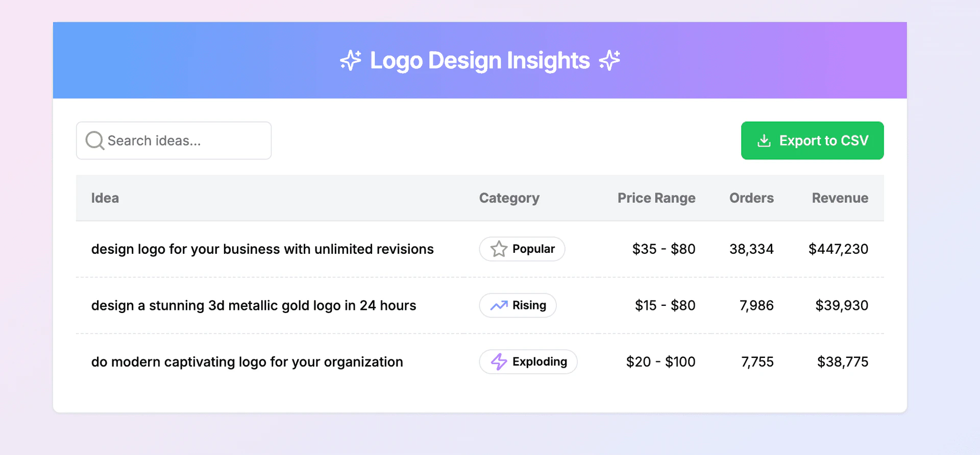Click the download icon on Export button

764,140
